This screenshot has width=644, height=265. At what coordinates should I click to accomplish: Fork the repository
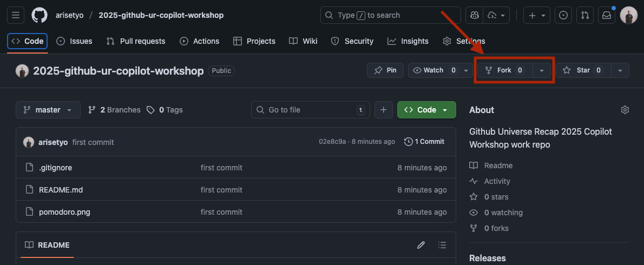[504, 70]
